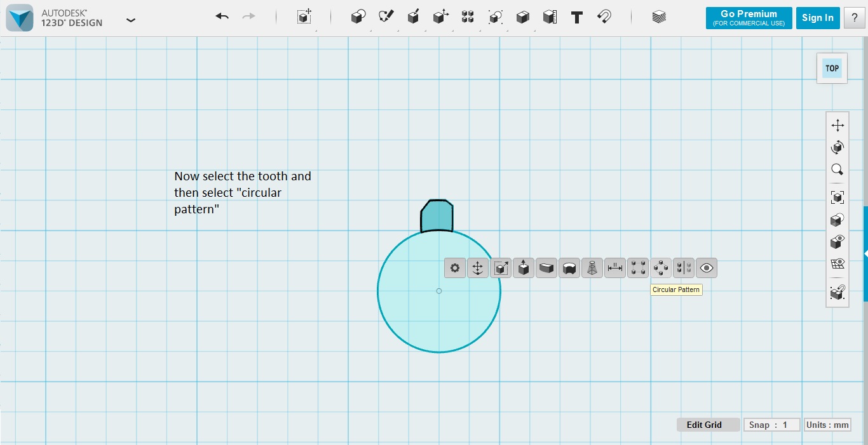Image resolution: width=868 pixels, height=445 pixels.
Task: Click the TOP label on the view cube
Action: point(832,68)
